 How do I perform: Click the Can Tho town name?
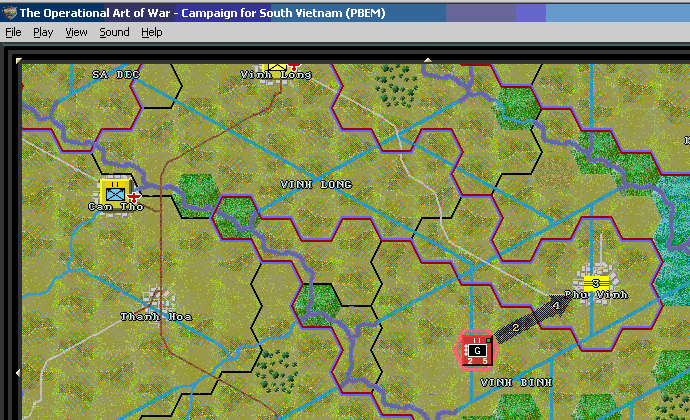(x=116, y=207)
